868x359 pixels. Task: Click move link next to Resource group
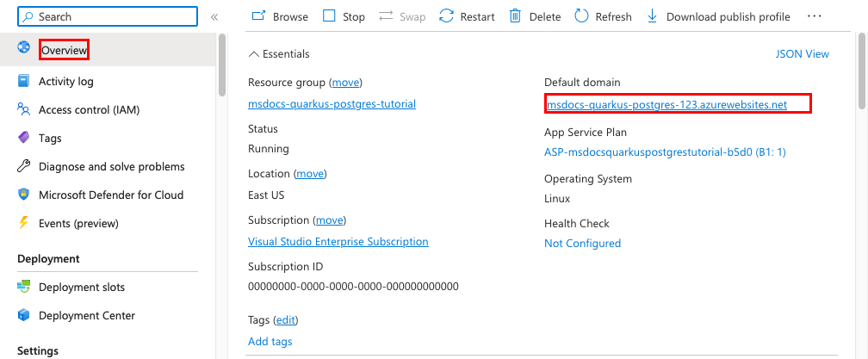[x=346, y=83]
